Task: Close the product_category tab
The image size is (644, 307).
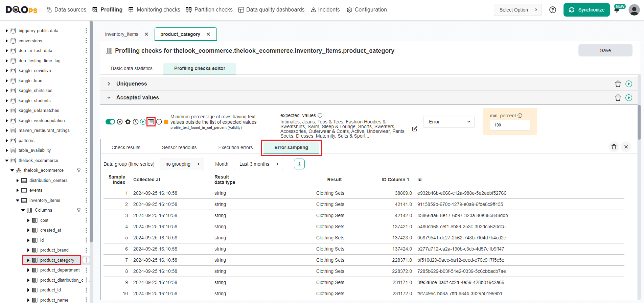Action: (208, 34)
